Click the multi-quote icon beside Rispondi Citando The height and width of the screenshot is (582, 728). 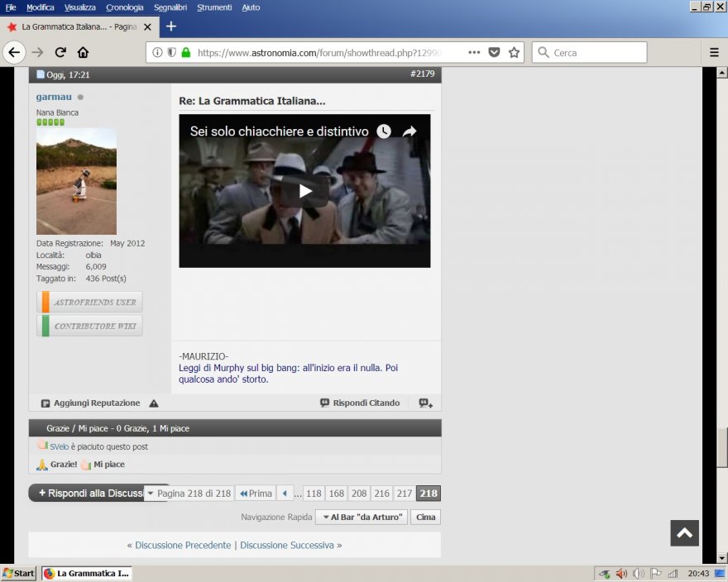click(x=425, y=403)
